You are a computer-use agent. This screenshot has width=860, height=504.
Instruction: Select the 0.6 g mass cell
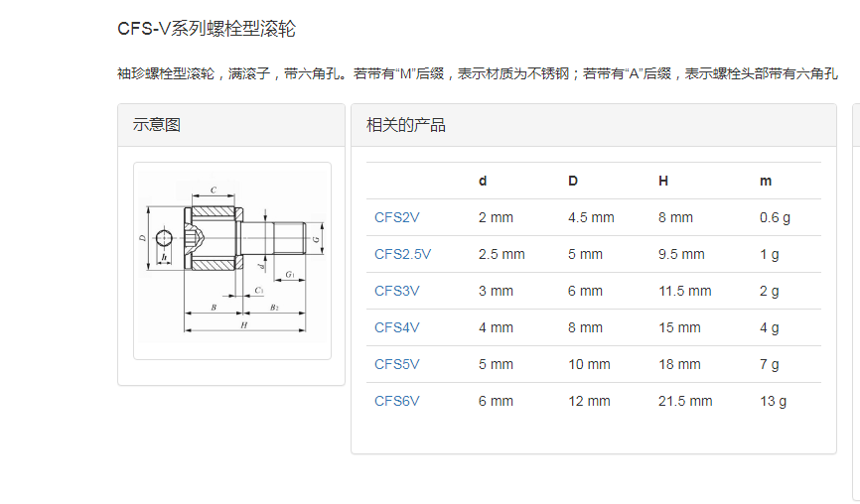point(775,217)
